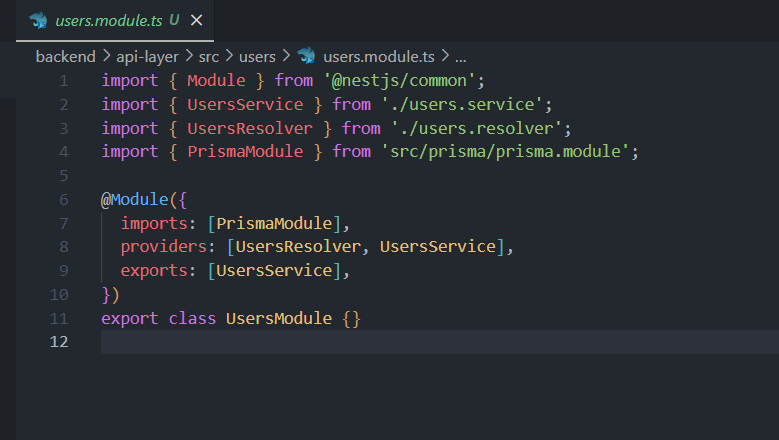
Task: Click the providers property key
Action: 163,246
